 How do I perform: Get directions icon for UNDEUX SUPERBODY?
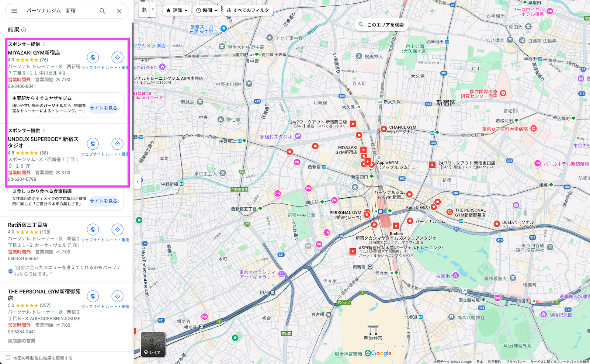(x=117, y=144)
